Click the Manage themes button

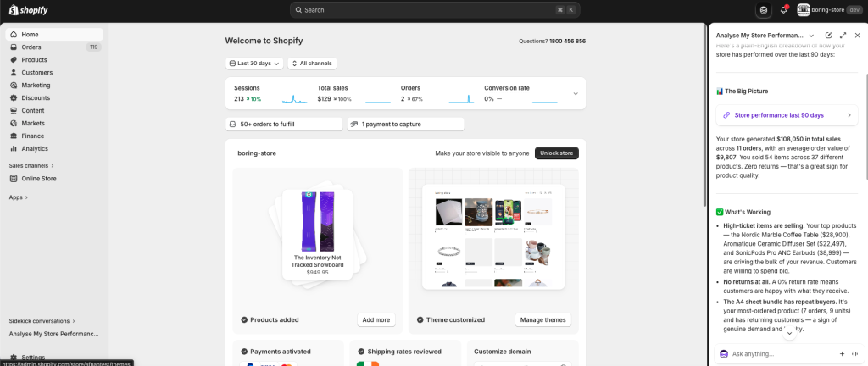542,320
